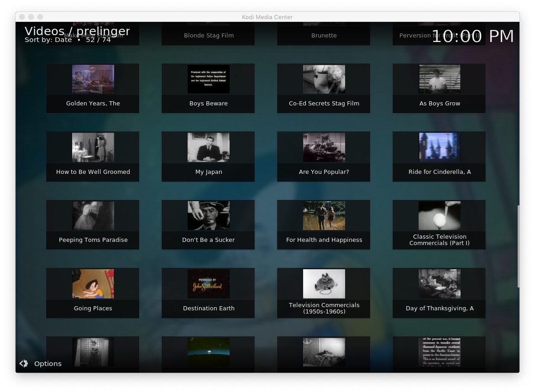Open Day of Thanksgiving video

439,293
